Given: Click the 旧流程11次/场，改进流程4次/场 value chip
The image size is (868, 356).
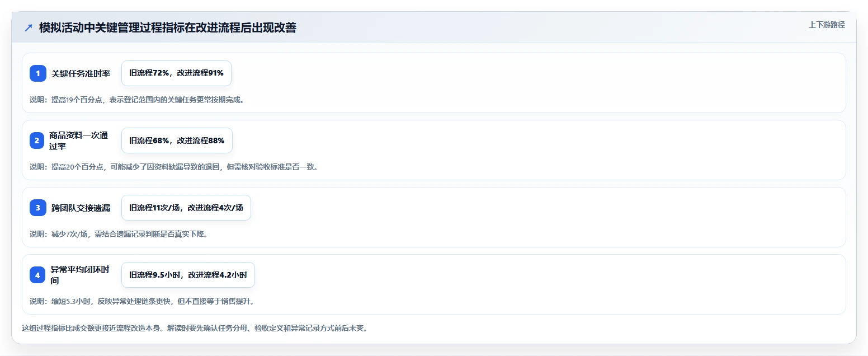Looking at the screenshot, I should tap(186, 208).
